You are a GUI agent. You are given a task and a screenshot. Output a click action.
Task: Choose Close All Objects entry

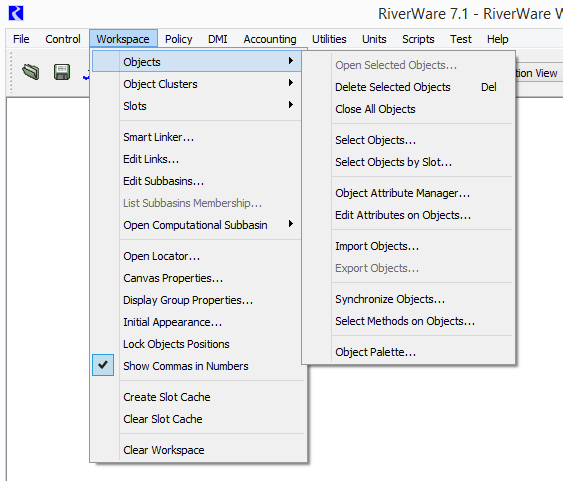pyautogui.click(x=409, y=109)
